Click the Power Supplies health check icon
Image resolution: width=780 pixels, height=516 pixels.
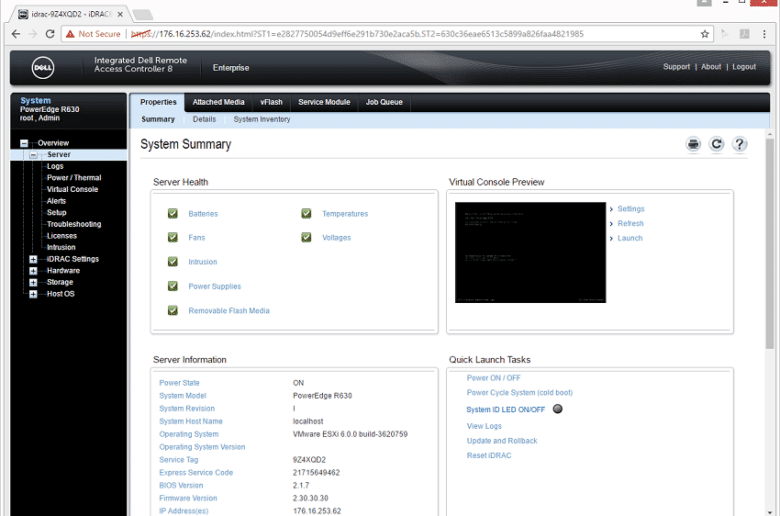pos(173,286)
